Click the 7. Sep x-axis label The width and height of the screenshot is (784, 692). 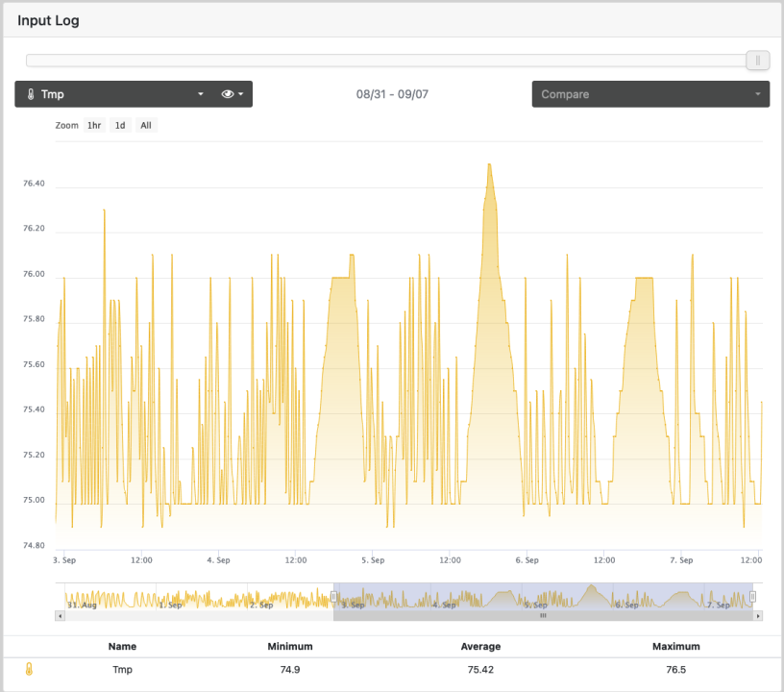click(681, 560)
